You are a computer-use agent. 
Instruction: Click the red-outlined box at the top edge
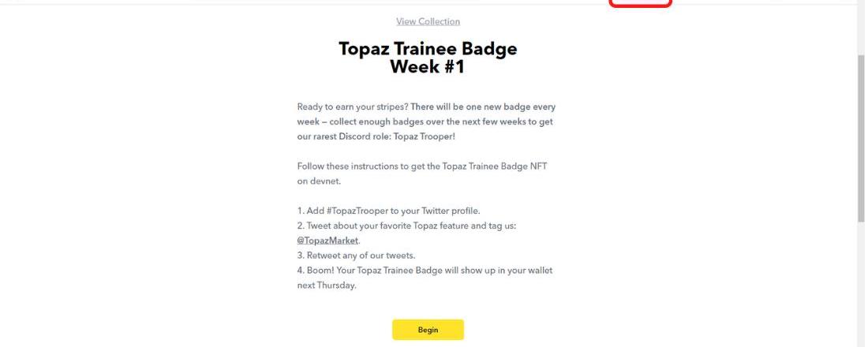[640, 4]
